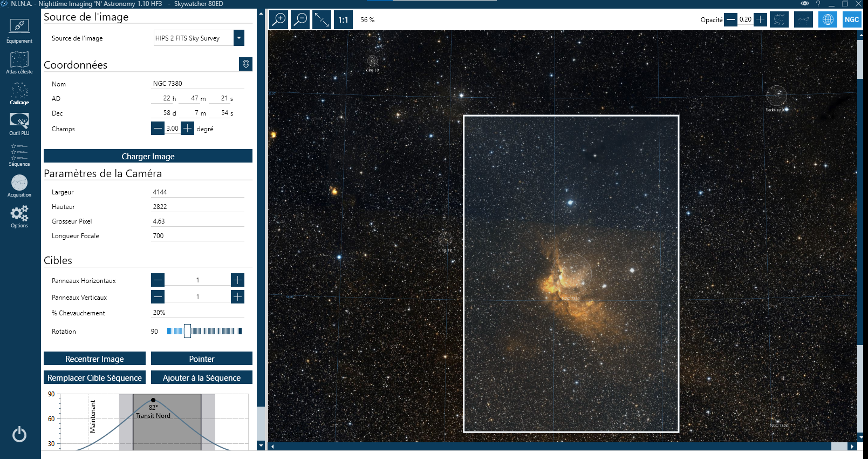Open the Séquence section
The height and width of the screenshot is (459, 868).
click(19, 154)
